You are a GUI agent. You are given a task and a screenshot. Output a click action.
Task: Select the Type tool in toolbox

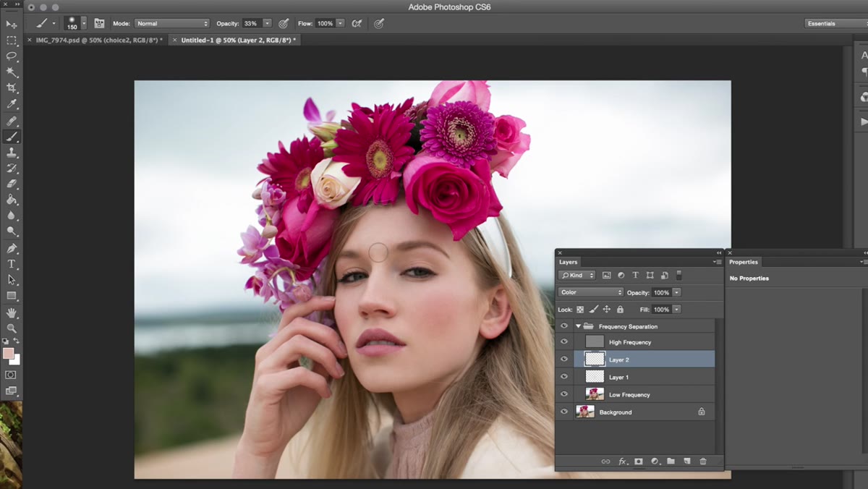click(x=12, y=265)
